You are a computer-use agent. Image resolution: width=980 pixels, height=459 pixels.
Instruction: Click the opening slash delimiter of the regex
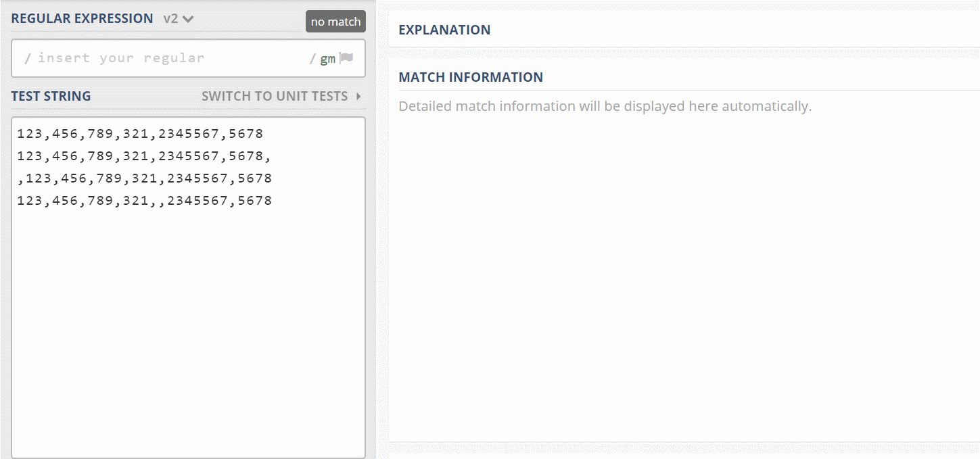pyautogui.click(x=28, y=59)
